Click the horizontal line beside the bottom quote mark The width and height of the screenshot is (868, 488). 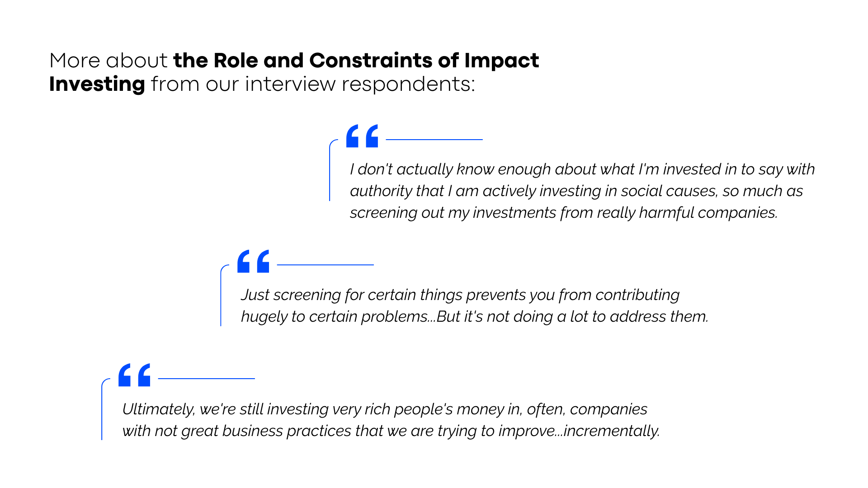[x=206, y=379]
